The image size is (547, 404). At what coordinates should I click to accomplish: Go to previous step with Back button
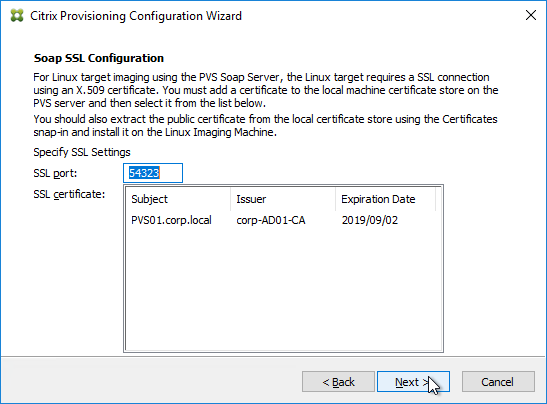(338, 382)
